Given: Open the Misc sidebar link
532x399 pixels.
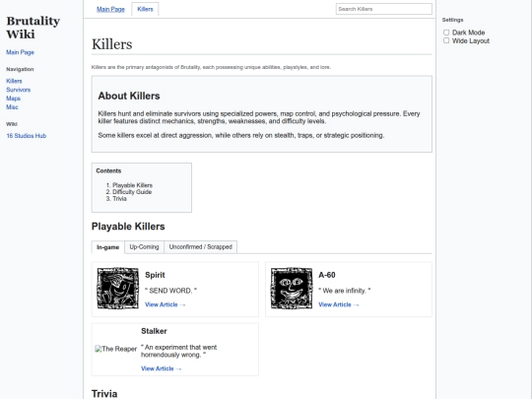Looking at the screenshot, I should 12,107.
